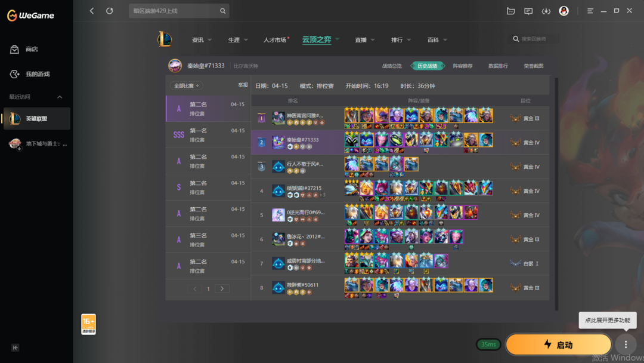Select 英雄联盟 in the sidebar
The image size is (644, 363).
click(36, 119)
